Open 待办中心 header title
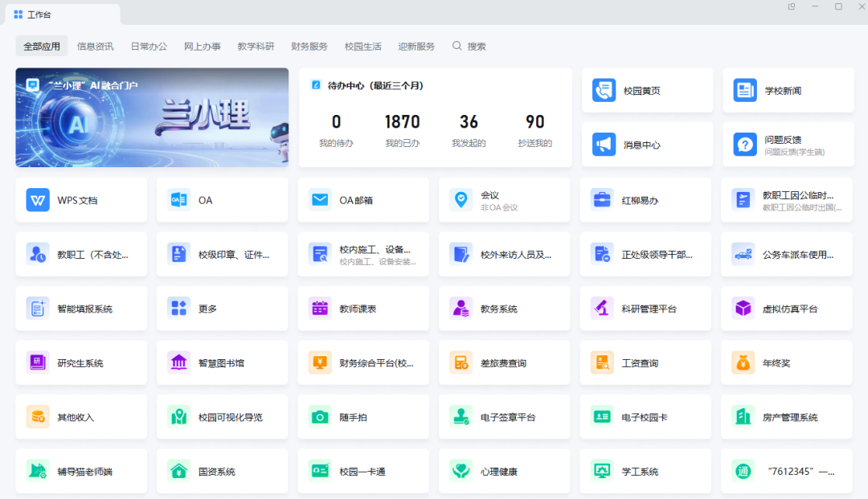Viewport: 868px width, 499px height. pos(375,85)
